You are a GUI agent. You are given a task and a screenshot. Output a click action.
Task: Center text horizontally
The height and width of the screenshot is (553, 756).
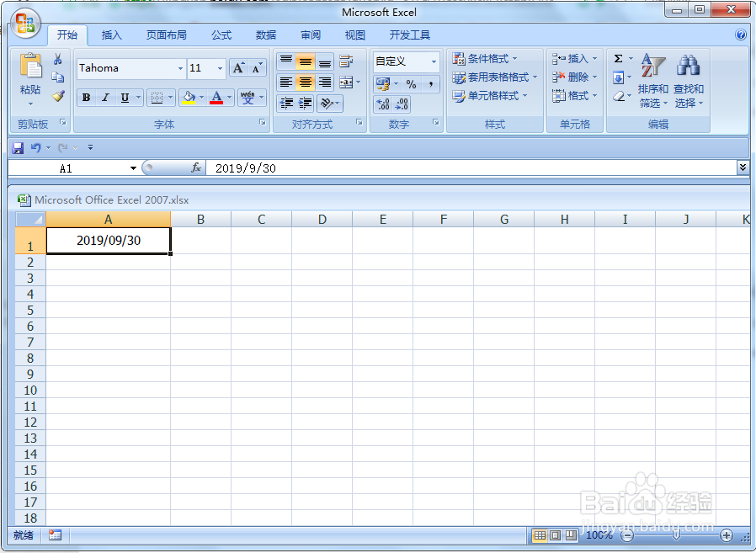tap(306, 82)
